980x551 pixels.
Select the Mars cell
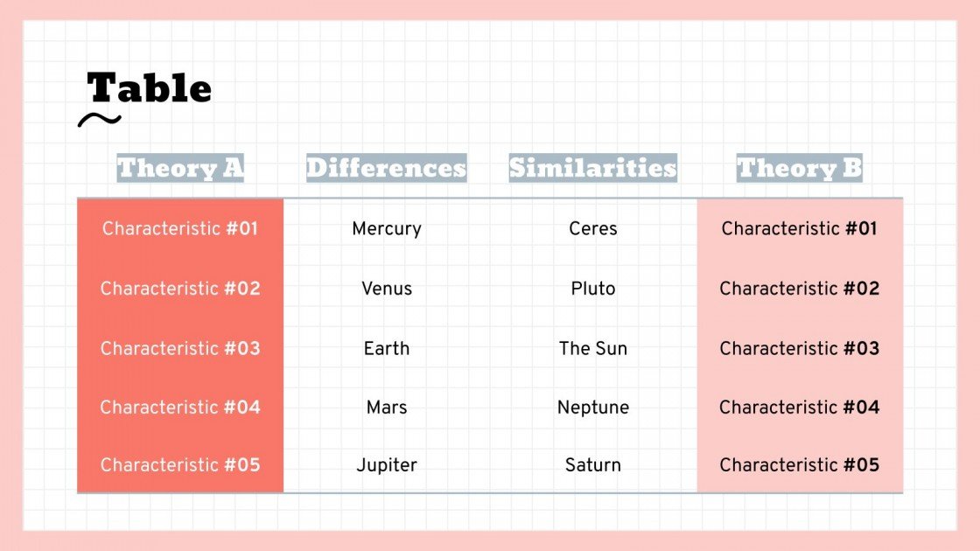(x=387, y=408)
